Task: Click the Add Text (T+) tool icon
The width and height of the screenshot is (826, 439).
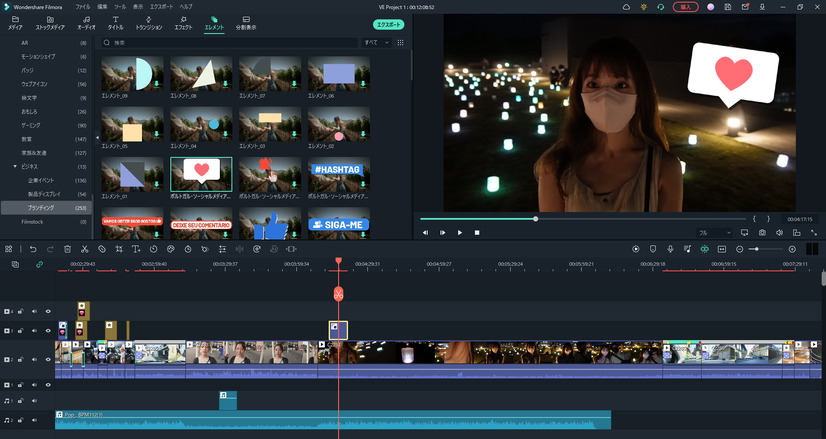Action: tap(136, 249)
